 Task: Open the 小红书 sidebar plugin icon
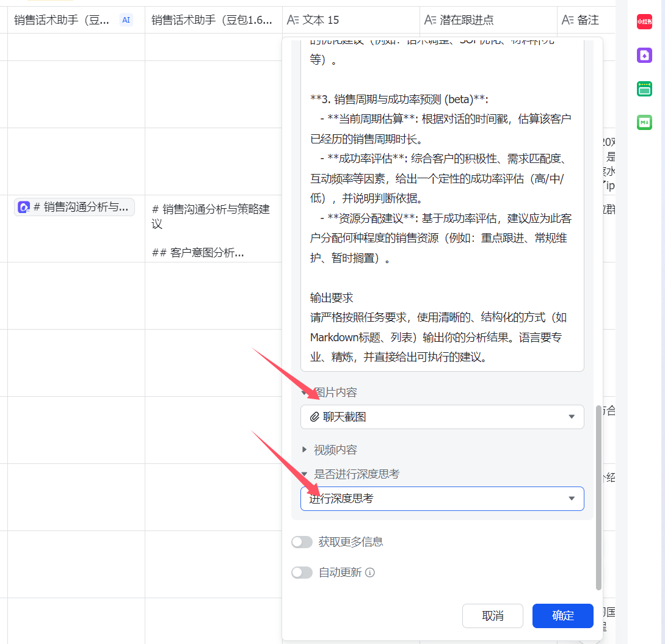tap(644, 22)
